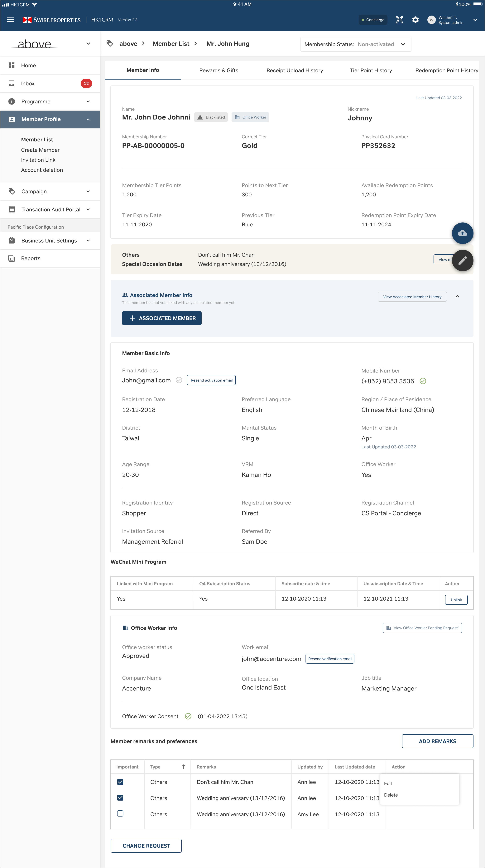Open the Receipt Upload History tab
This screenshot has width=485, height=868.
tap(295, 71)
